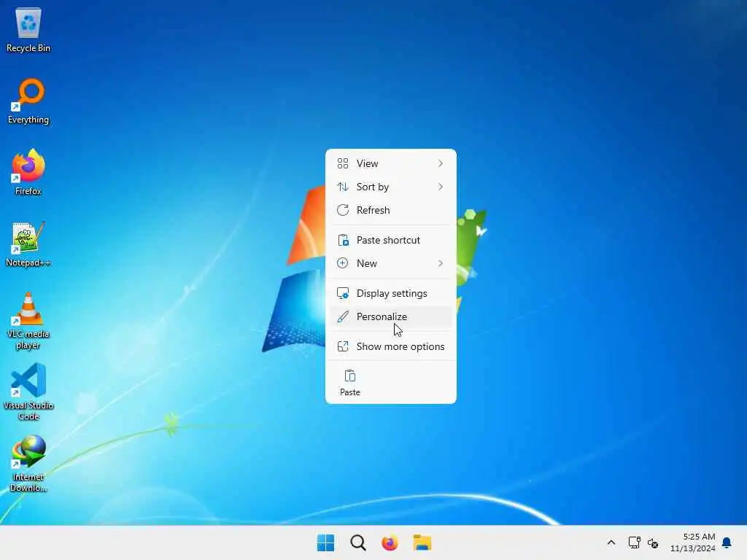Select the Everything search shortcut icon
The height and width of the screenshot is (560, 747).
28,101
